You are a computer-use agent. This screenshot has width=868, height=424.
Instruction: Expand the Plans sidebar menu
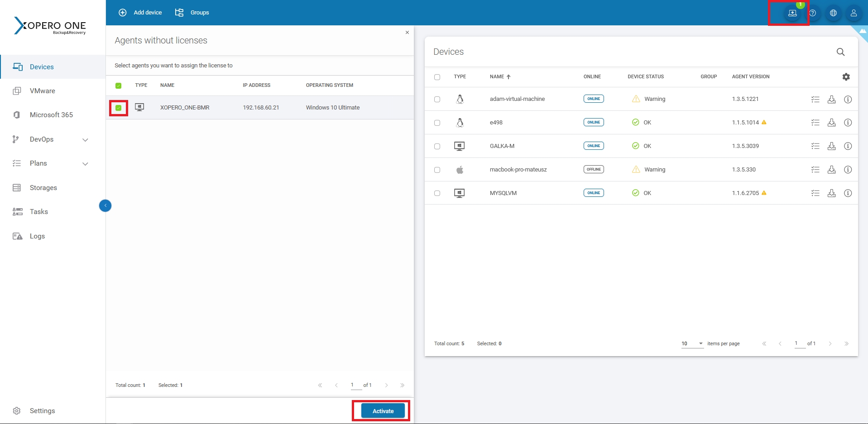tap(85, 164)
